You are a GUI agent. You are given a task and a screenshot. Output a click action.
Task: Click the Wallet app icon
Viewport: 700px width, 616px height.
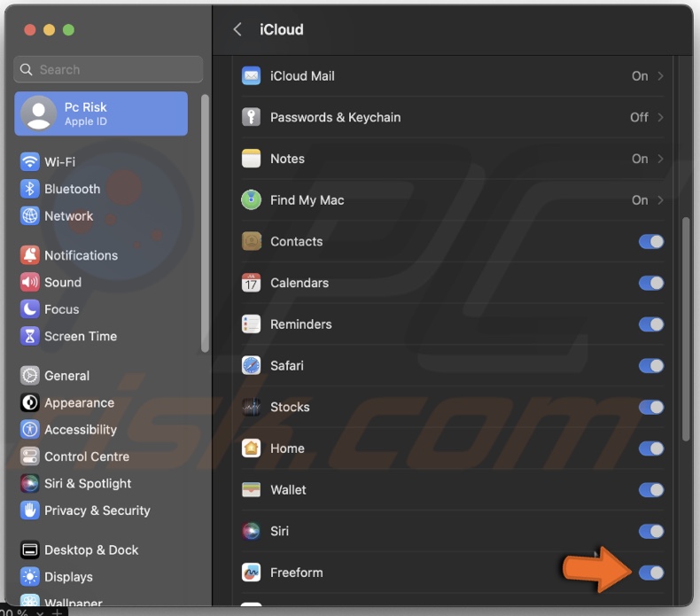pyautogui.click(x=251, y=489)
